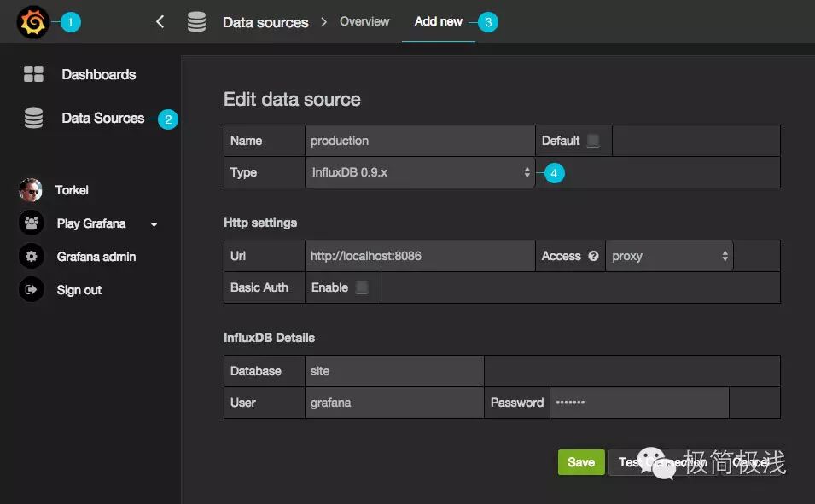Image resolution: width=815 pixels, height=504 pixels.
Task: Select the Add new tab
Action: 438,21
